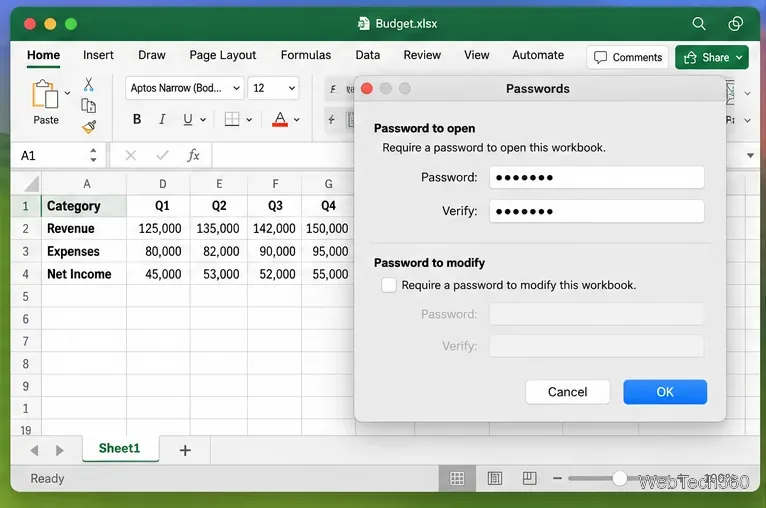Image resolution: width=766 pixels, height=508 pixels.
Task: Open font size dropdown
Action: click(x=292, y=88)
